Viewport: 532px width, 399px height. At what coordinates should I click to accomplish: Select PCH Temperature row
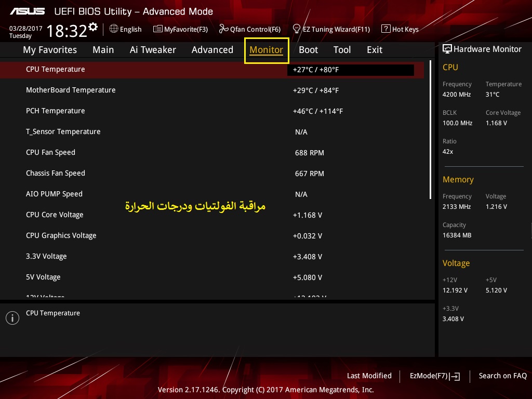click(212, 111)
